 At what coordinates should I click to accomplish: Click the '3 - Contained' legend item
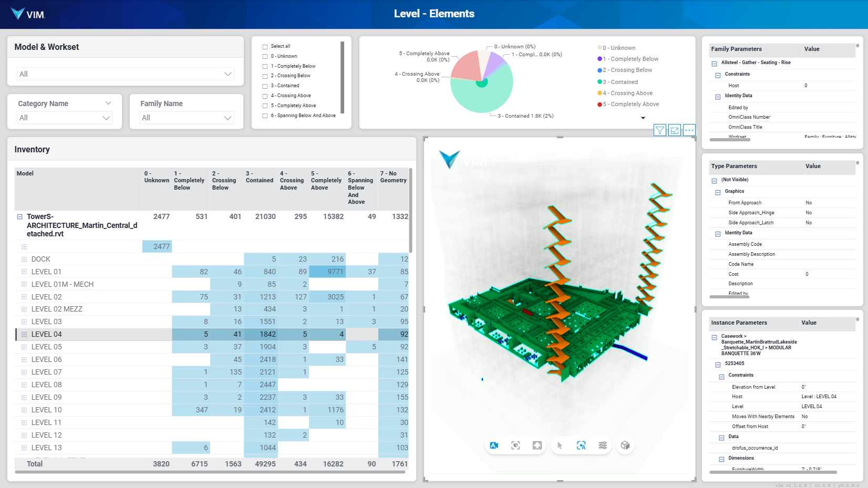click(624, 82)
